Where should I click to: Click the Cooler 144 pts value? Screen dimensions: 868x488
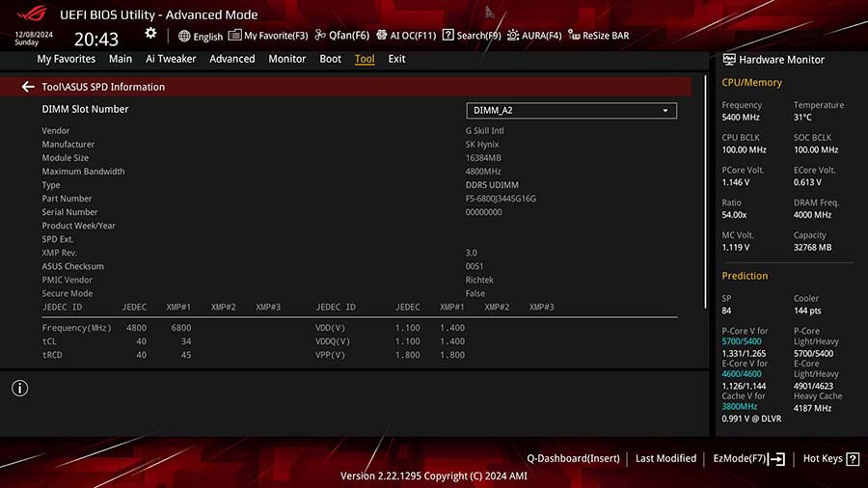(x=807, y=311)
